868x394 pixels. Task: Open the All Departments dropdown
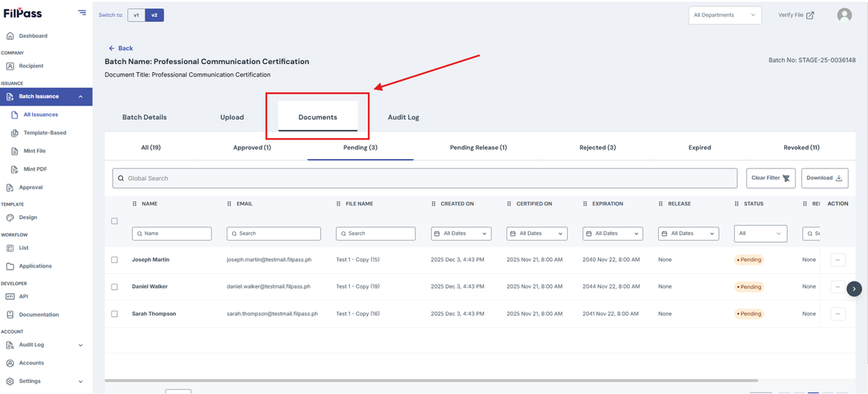tap(725, 15)
